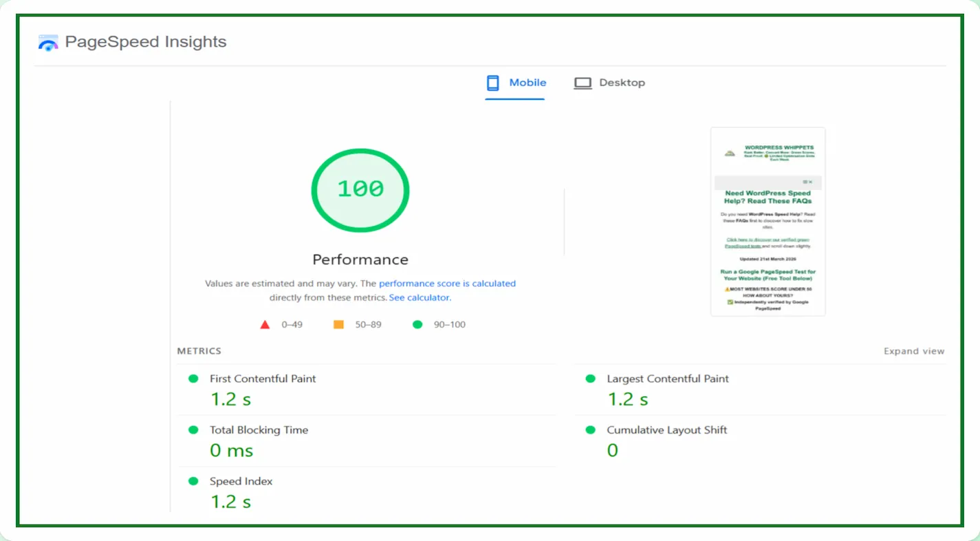Click the desktop monitor icon
The image size is (980, 541).
tap(582, 83)
